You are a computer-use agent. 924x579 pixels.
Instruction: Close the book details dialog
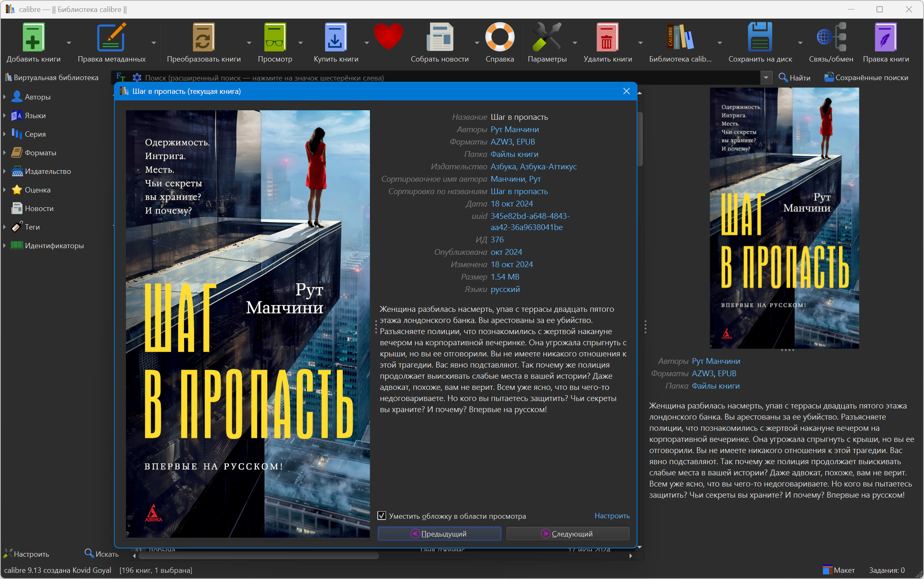click(626, 91)
